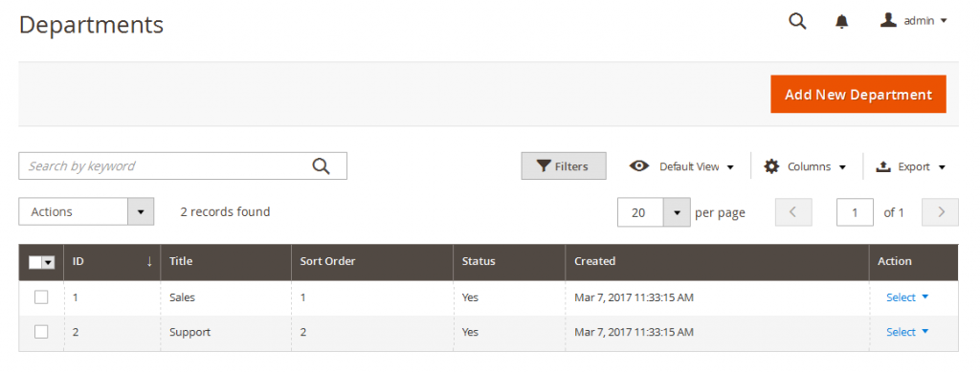Open the admin user account menu
This screenshot has height=373, width=980.
pyautogui.click(x=914, y=21)
